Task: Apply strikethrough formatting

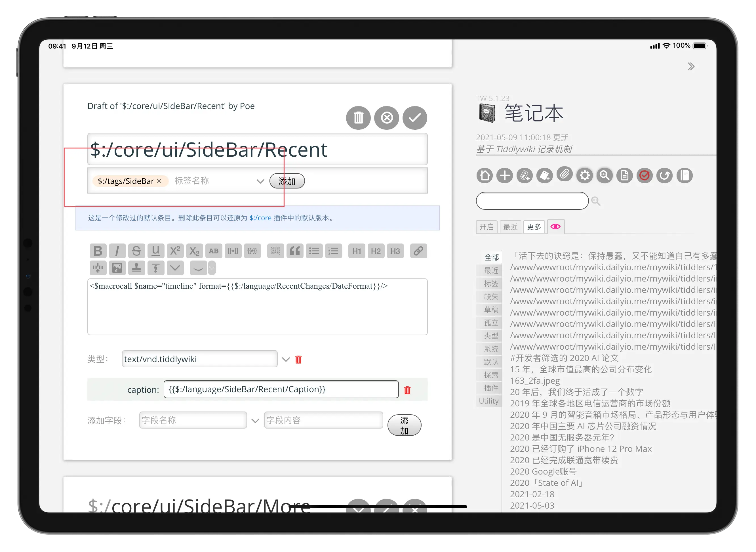Action: (x=136, y=251)
